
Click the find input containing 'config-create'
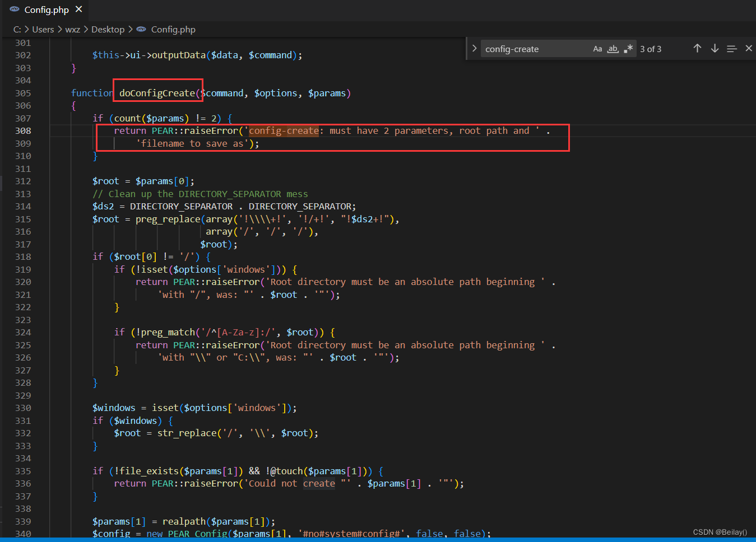pyautogui.click(x=535, y=49)
